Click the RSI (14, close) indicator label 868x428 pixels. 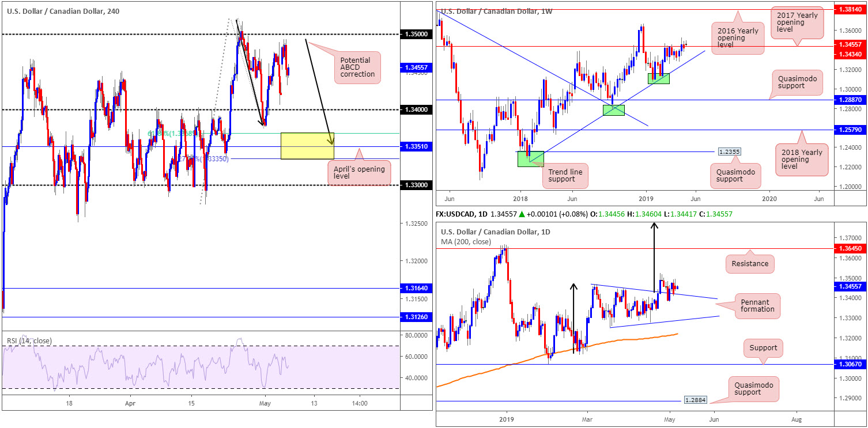[29, 341]
